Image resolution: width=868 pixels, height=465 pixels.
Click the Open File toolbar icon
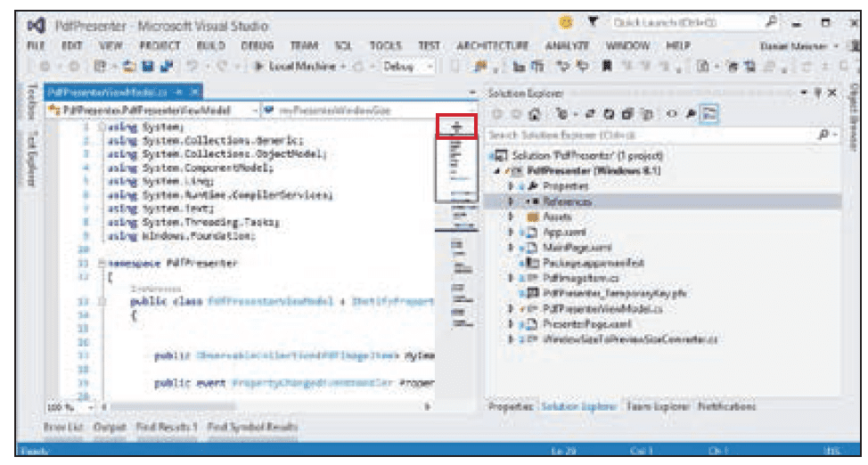[x=129, y=67]
